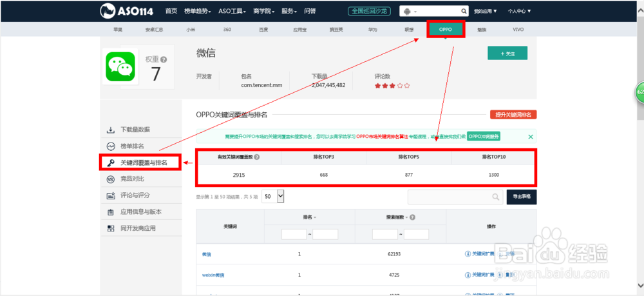Click the OPPO冲榜服务 button

(484, 137)
